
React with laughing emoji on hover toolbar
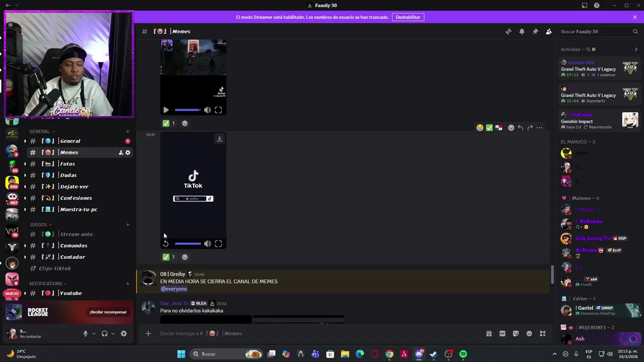pyautogui.click(x=480, y=128)
